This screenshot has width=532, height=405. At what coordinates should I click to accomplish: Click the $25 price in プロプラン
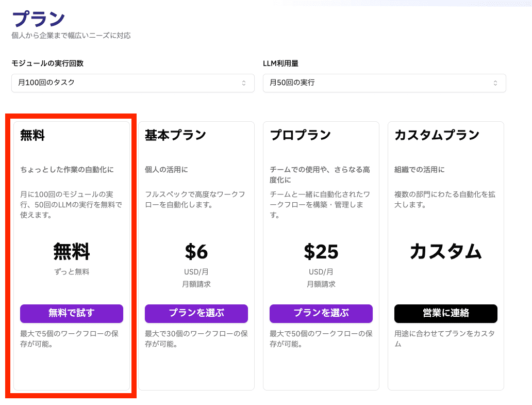click(321, 252)
